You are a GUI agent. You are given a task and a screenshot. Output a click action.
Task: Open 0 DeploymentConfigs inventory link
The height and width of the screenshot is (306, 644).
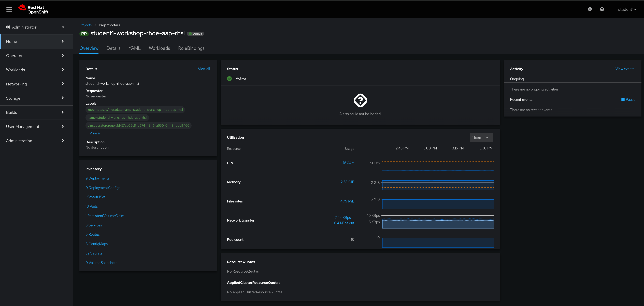103,188
